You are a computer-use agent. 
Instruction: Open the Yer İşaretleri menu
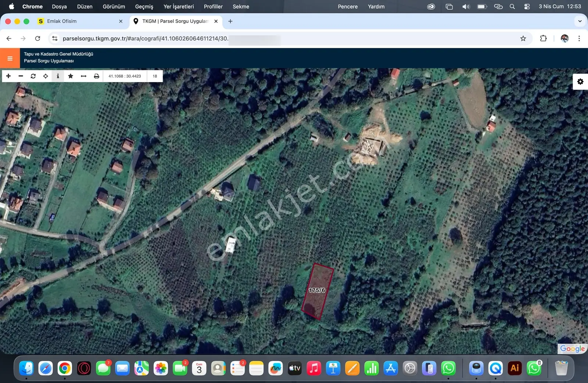[x=179, y=6]
